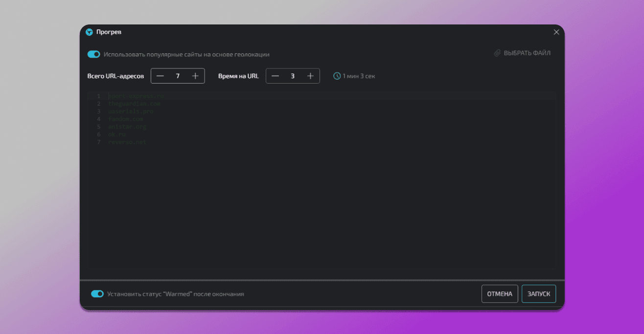
Task: Click the paperclip icon next to ВЫБРАТЬ ФАЙЛ
Action: click(497, 53)
